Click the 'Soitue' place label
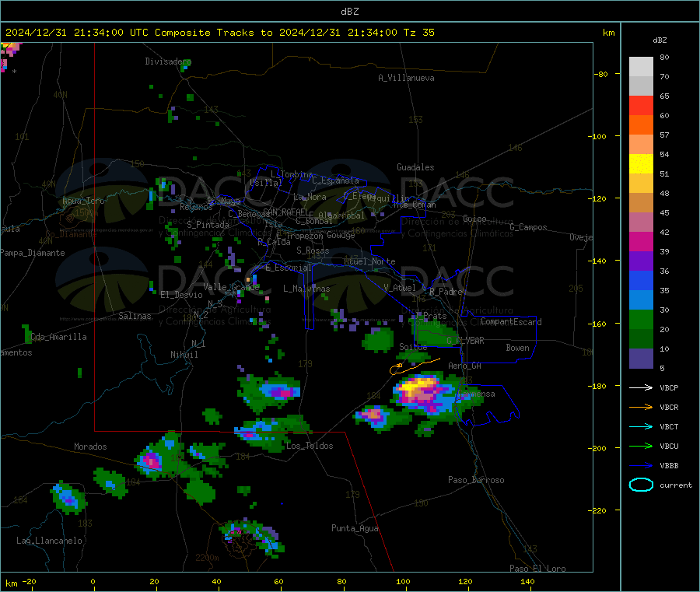The image size is (700, 592). click(x=413, y=346)
